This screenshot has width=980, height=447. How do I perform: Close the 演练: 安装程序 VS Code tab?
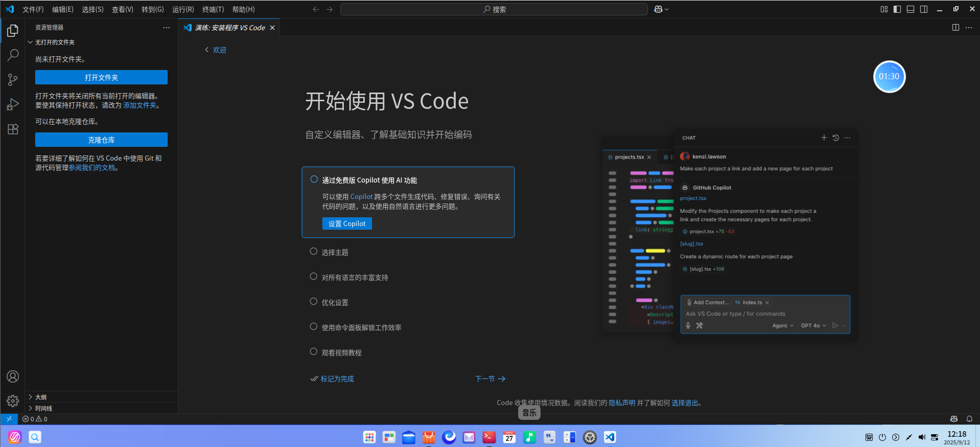[x=272, y=28]
